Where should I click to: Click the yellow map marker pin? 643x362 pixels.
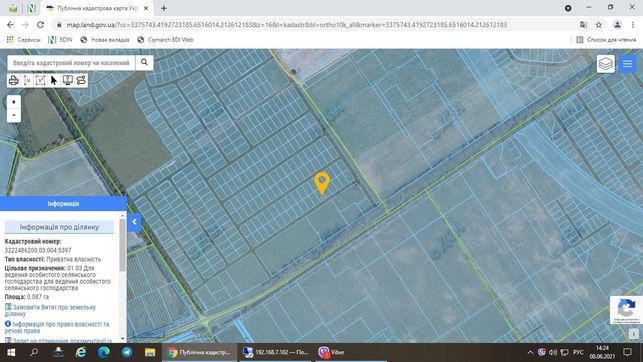pos(322,182)
